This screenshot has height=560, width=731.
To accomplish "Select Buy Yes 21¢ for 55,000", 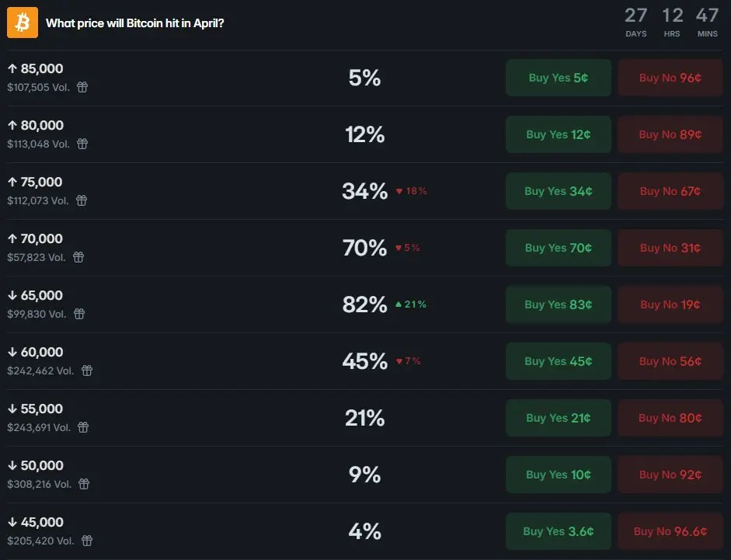I will pyautogui.click(x=558, y=418).
